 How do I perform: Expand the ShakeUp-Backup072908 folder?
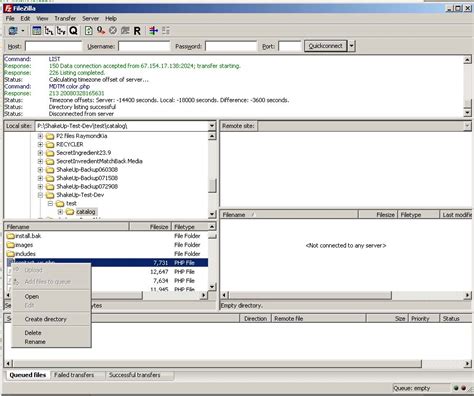[x=40, y=187]
